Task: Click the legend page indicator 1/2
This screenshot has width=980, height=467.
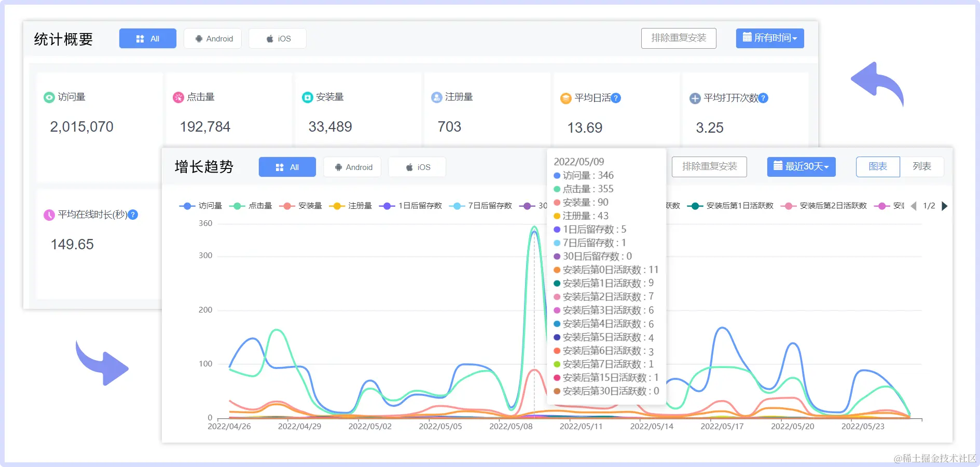Action: pyautogui.click(x=929, y=206)
